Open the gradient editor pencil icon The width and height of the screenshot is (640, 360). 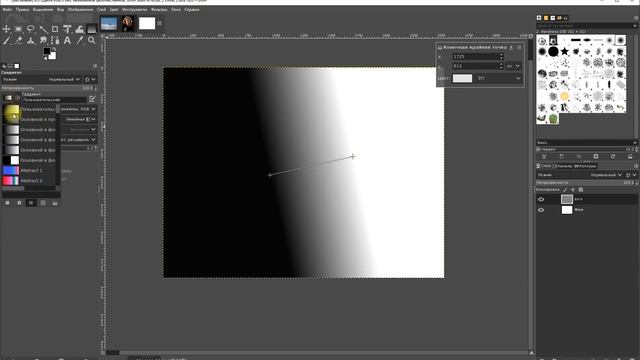pos(92,99)
